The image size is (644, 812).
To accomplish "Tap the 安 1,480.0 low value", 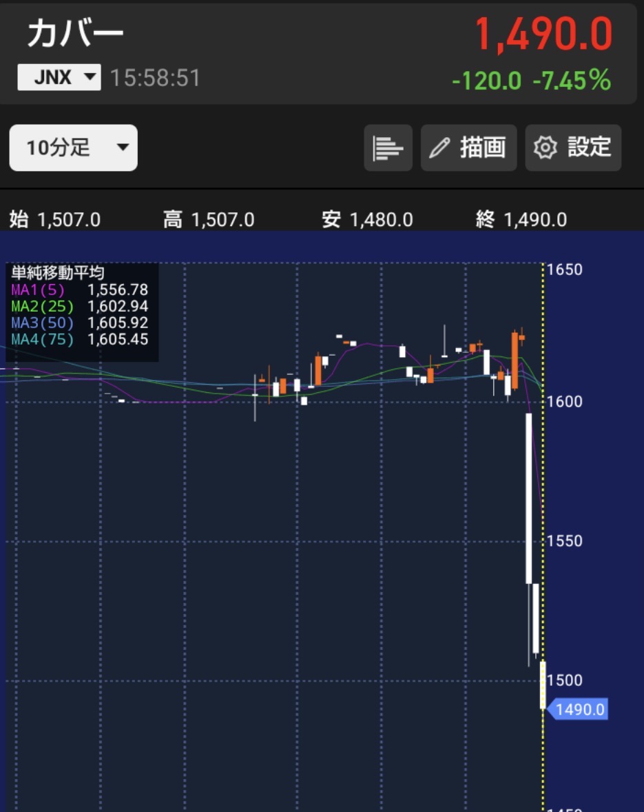I will pyautogui.click(x=367, y=220).
